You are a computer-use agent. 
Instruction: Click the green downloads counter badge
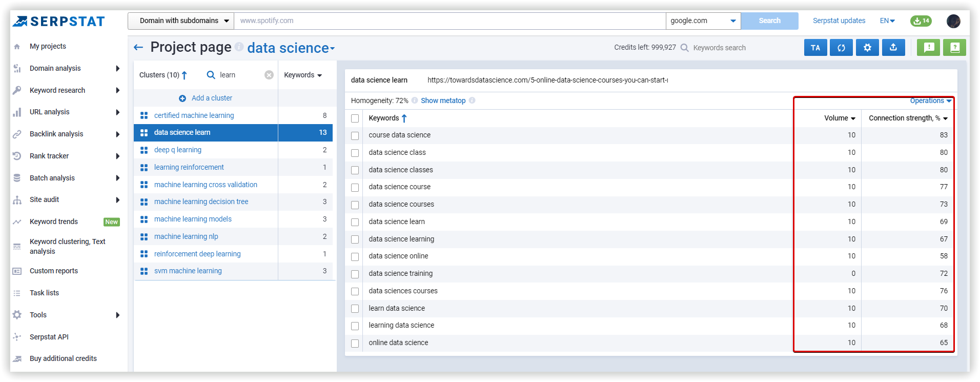tap(921, 21)
